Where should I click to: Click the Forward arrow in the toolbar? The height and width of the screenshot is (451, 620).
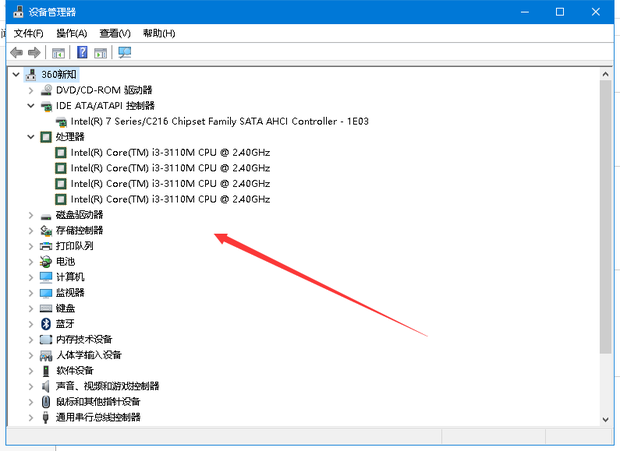34,52
